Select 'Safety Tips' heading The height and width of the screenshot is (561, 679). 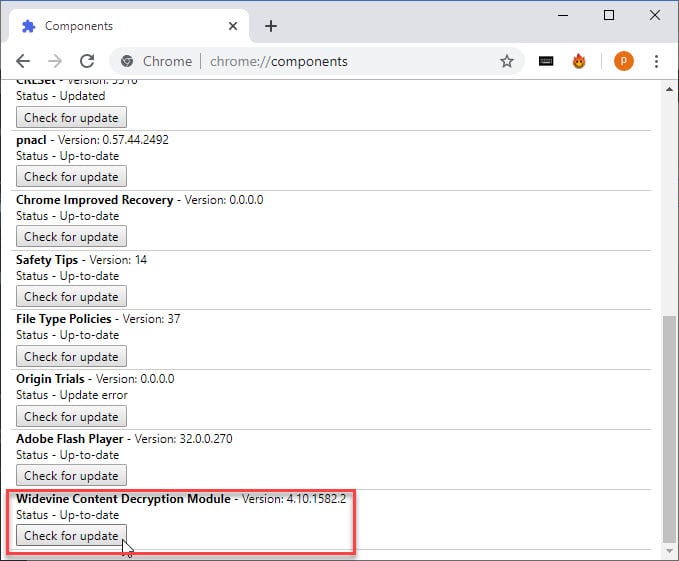(47, 260)
